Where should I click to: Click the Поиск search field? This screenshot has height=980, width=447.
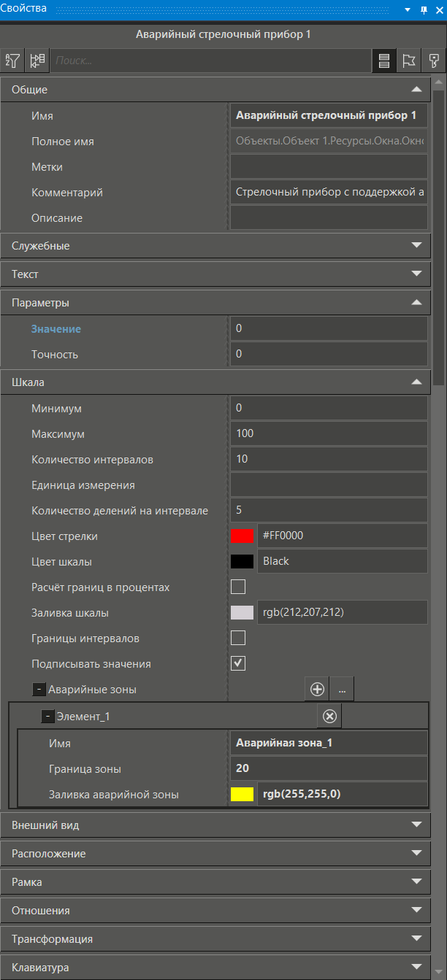[212, 61]
